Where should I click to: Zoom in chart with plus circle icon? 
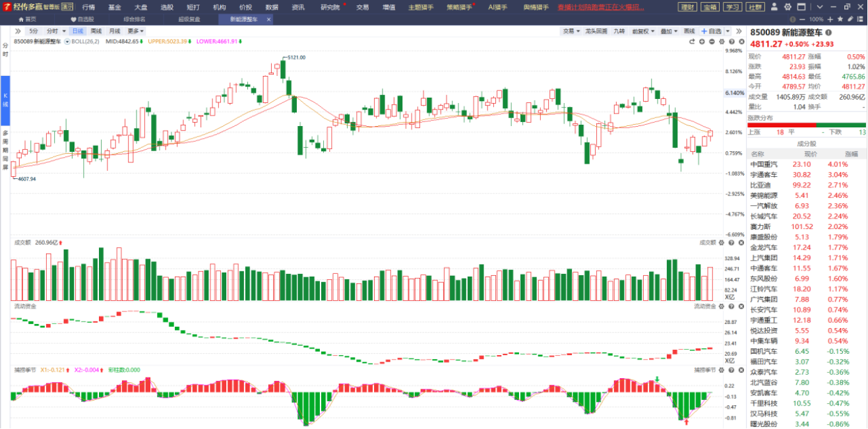point(702,42)
